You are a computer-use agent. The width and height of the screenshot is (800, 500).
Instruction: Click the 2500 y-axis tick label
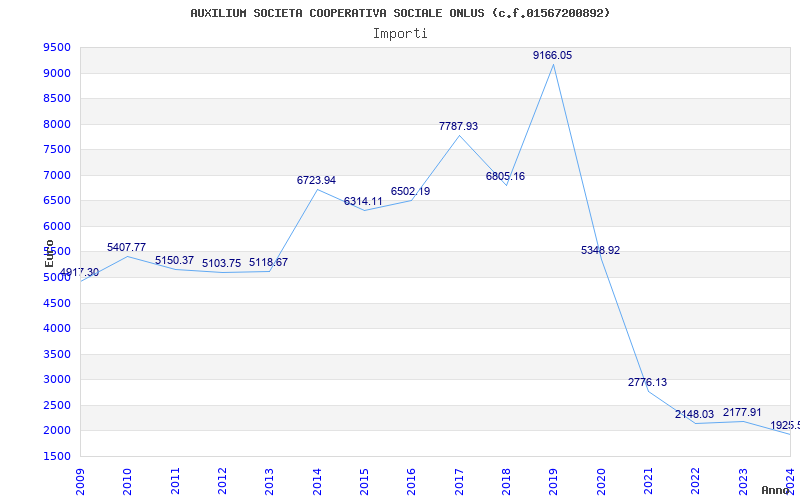pos(57,406)
